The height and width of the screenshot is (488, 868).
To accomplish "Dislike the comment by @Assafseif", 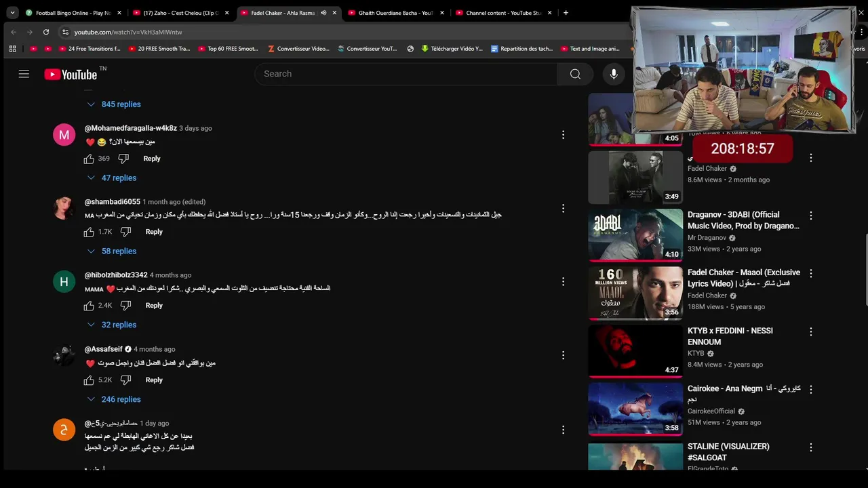I will [x=125, y=380].
